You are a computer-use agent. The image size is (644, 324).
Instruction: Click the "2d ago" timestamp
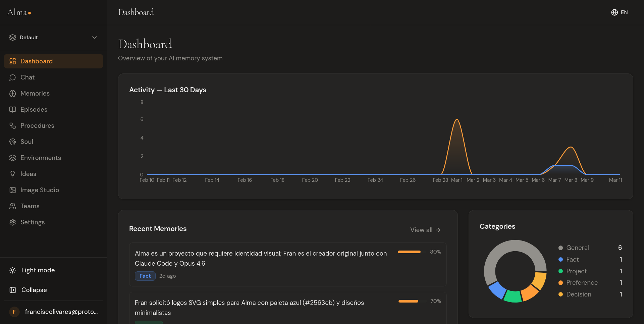tap(167, 276)
